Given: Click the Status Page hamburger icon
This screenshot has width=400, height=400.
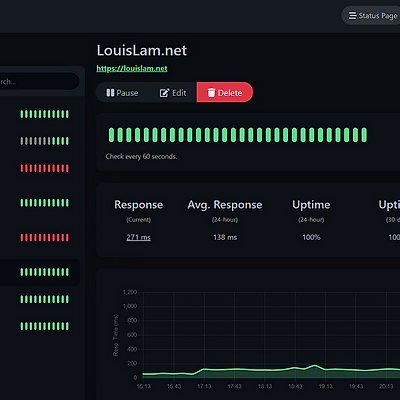Looking at the screenshot, I should [x=352, y=16].
